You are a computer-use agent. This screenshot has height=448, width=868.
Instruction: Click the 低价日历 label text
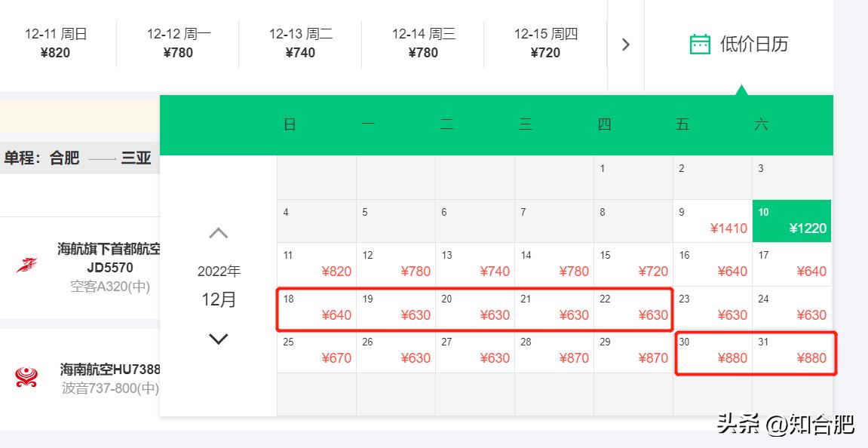pos(753,44)
